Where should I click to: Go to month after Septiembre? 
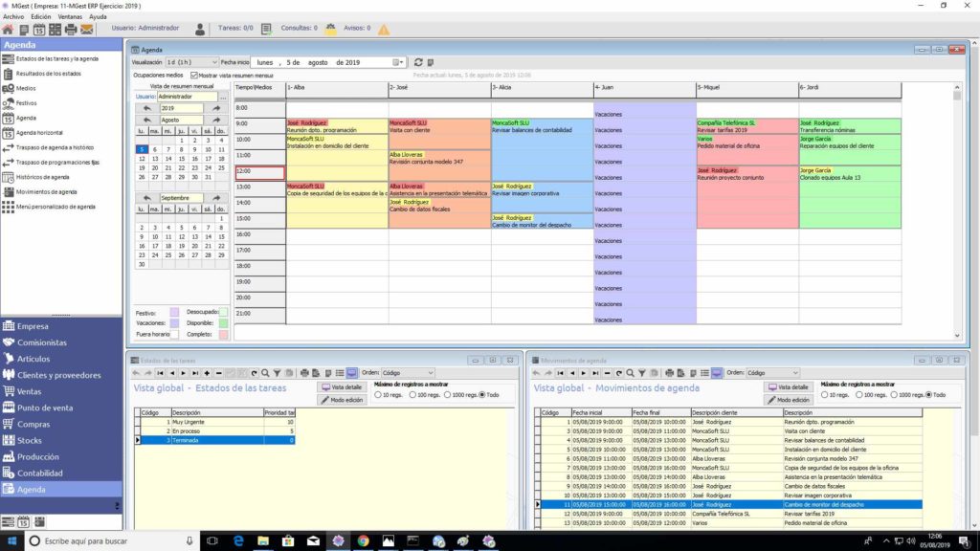[216, 198]
